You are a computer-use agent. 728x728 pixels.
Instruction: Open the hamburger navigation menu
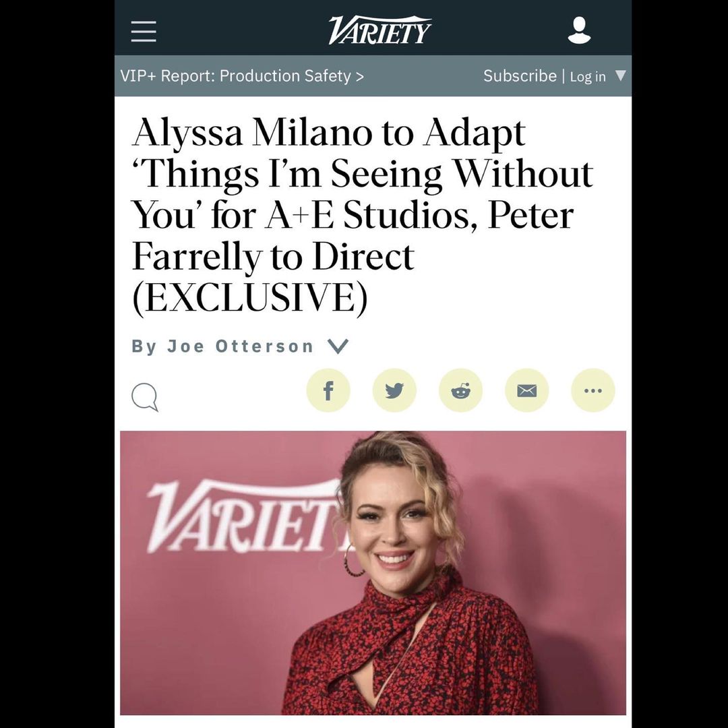pos(144,31)
